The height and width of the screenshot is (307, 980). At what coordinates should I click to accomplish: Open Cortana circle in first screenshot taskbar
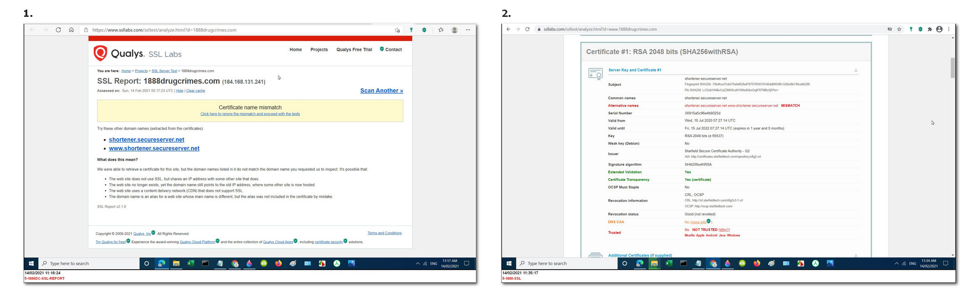[x=146, y=263]
